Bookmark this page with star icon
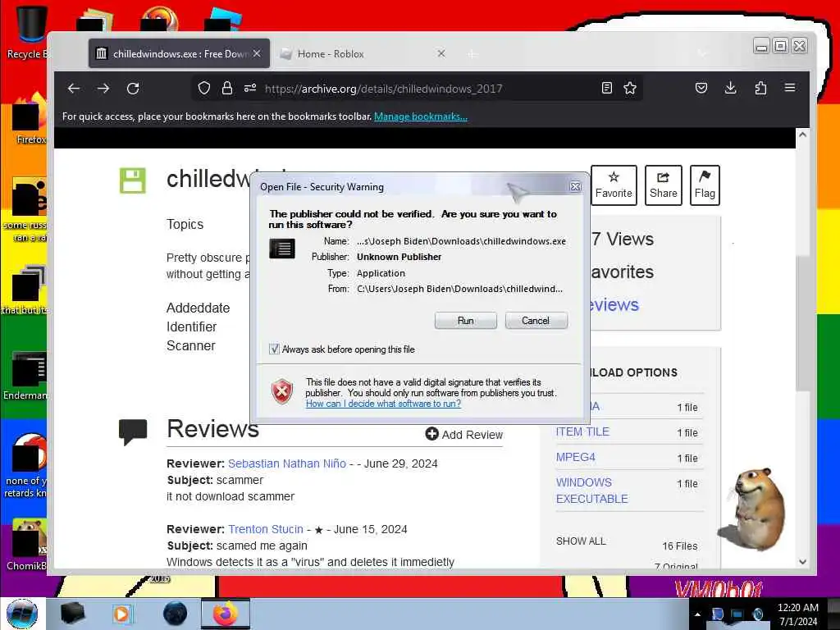 630,88
